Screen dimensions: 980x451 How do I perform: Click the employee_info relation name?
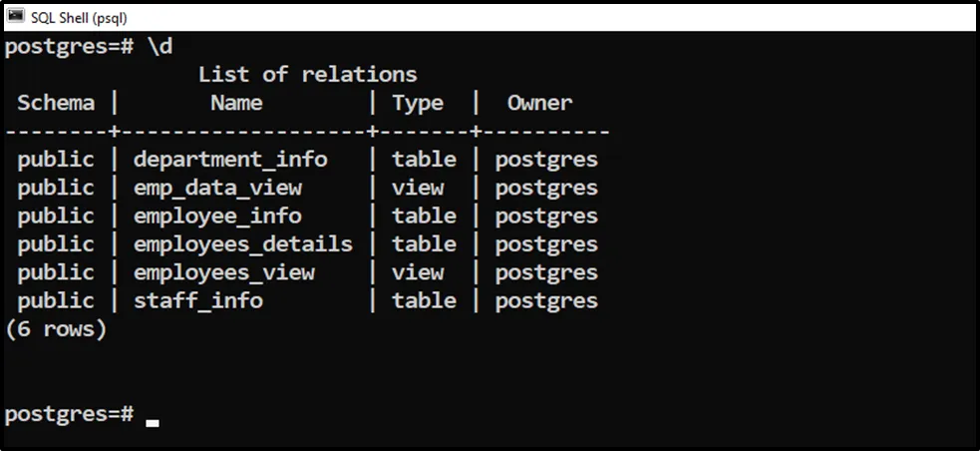point(217,216)
